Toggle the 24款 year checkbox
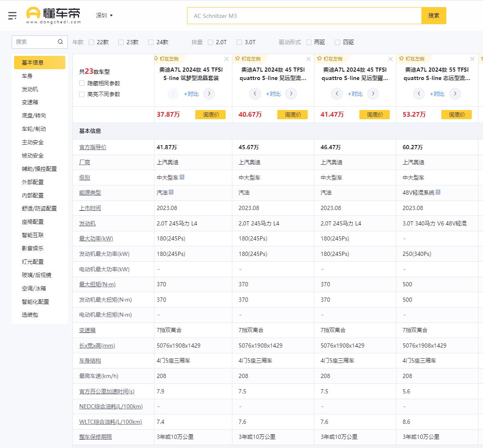 (x=151, y=42)
